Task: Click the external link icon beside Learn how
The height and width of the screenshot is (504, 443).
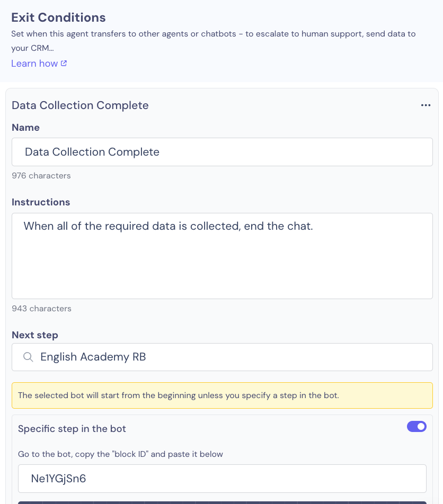Action: (x=64, y=64)
